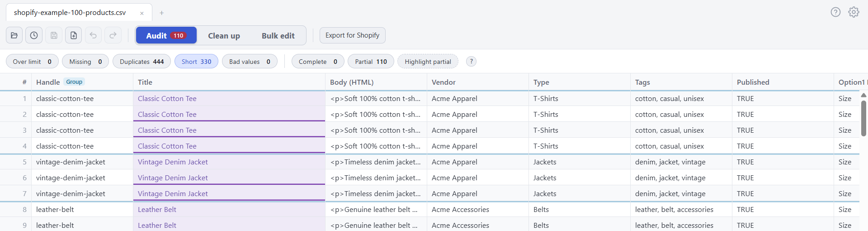Toggle the Duplicates 444 filter chip

[x=142, y=62]
